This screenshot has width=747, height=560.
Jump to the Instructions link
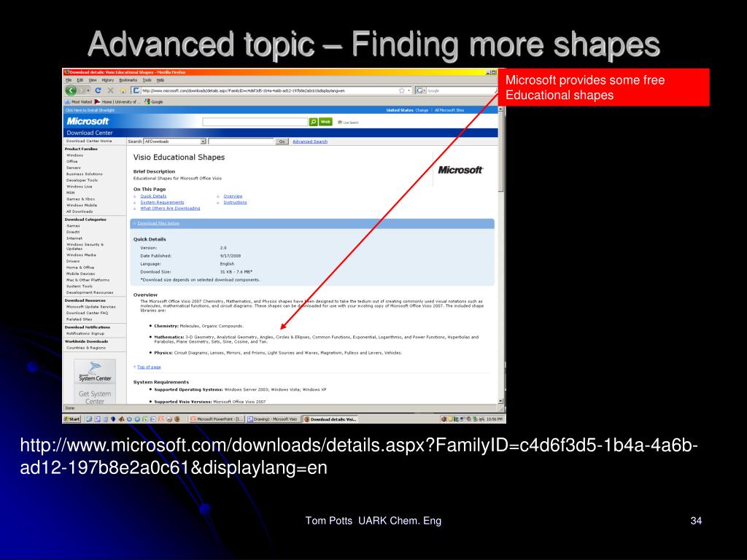[236, 203]
